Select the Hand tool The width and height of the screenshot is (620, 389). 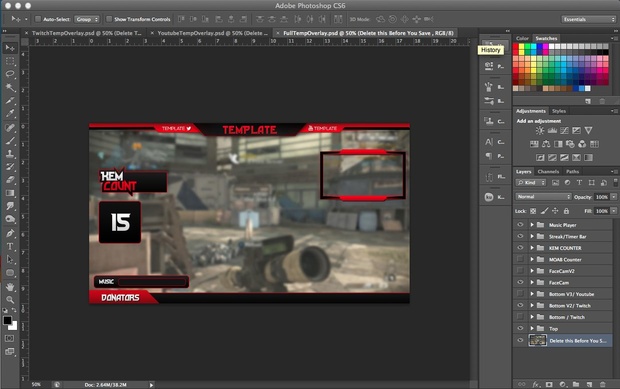tap(10, 287)
